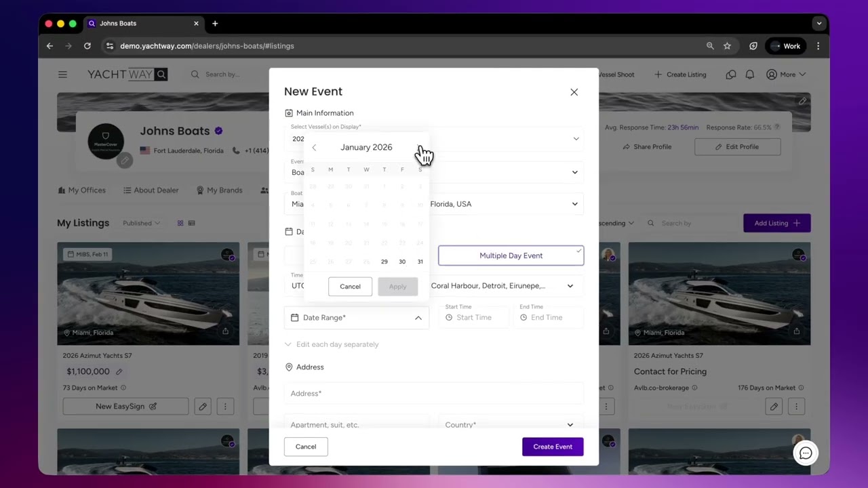Open the chat support bubble in bottom corner

[x=806, y=453]
